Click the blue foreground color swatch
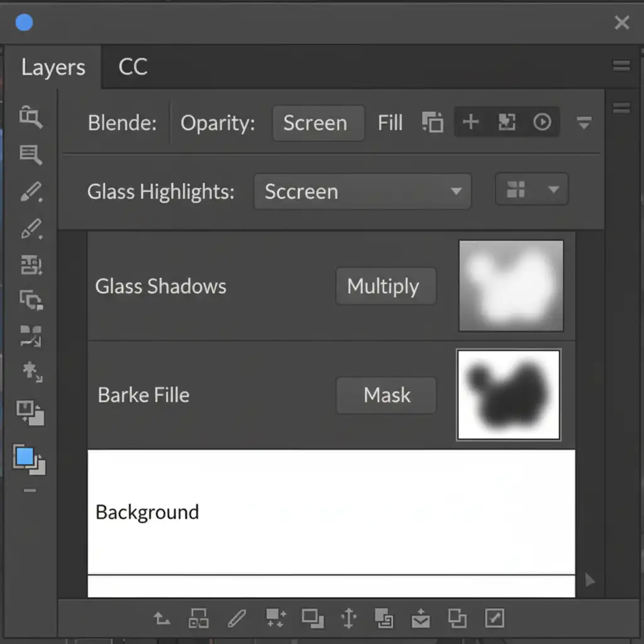644x644 pixels. point(25,457)
